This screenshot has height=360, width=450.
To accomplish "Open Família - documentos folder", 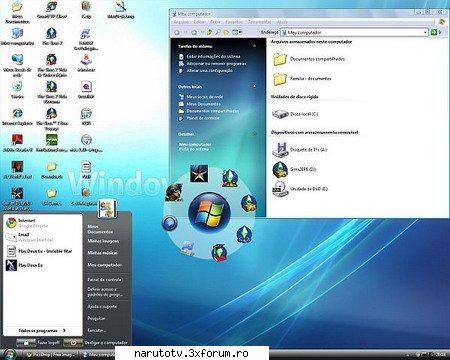I will (303, 79).
